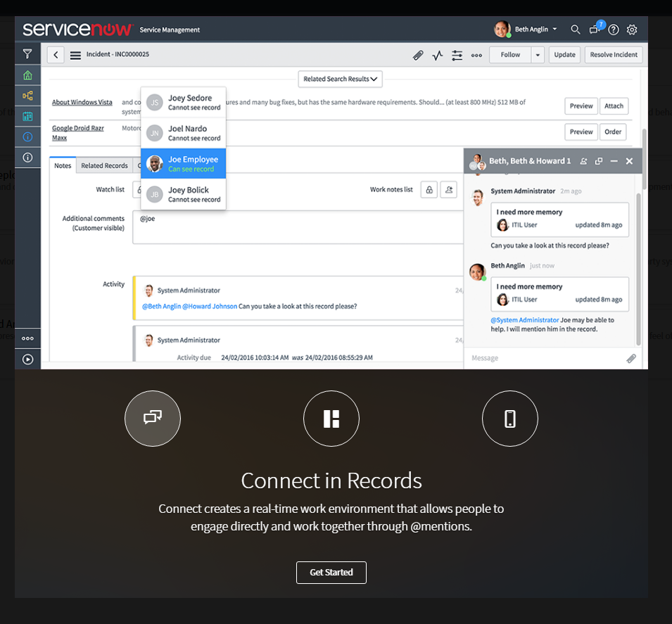Select the white info sidebar icon
The width and height of the screenshot is (672, 624).
click(27, 158)
